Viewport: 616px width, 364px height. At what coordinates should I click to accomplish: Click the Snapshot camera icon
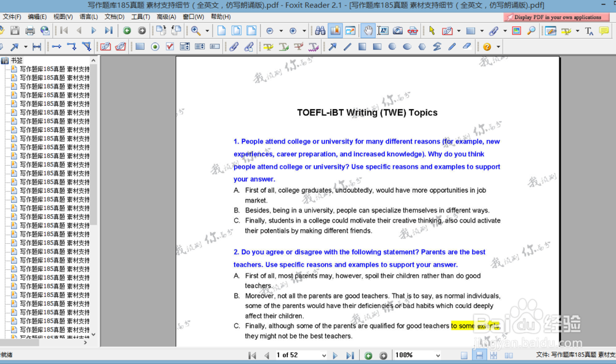tap(397, 31)
